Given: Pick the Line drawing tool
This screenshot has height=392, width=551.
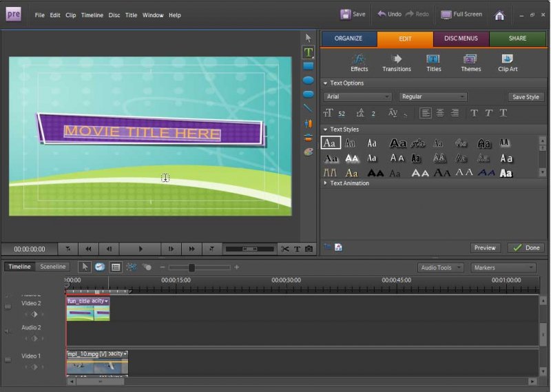Looking at the screenshot, I should click(x=308, y=108).
